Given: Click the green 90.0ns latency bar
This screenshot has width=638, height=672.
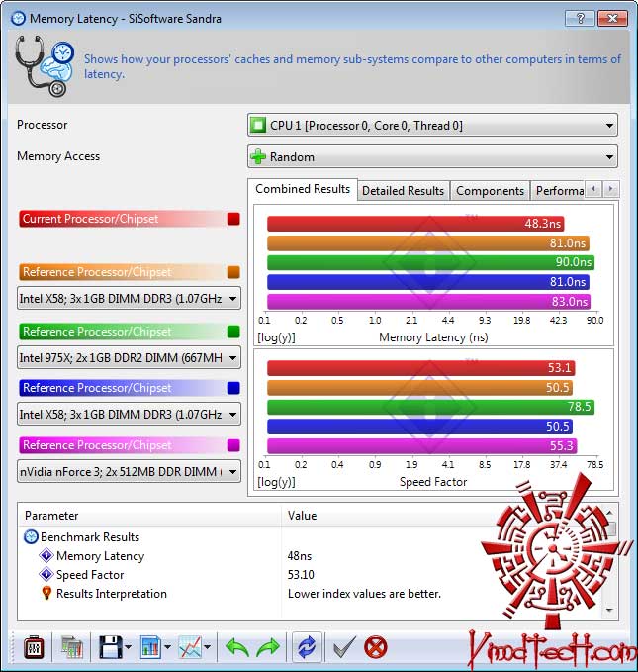Looking at the screenshot, I should click(430, 262).
